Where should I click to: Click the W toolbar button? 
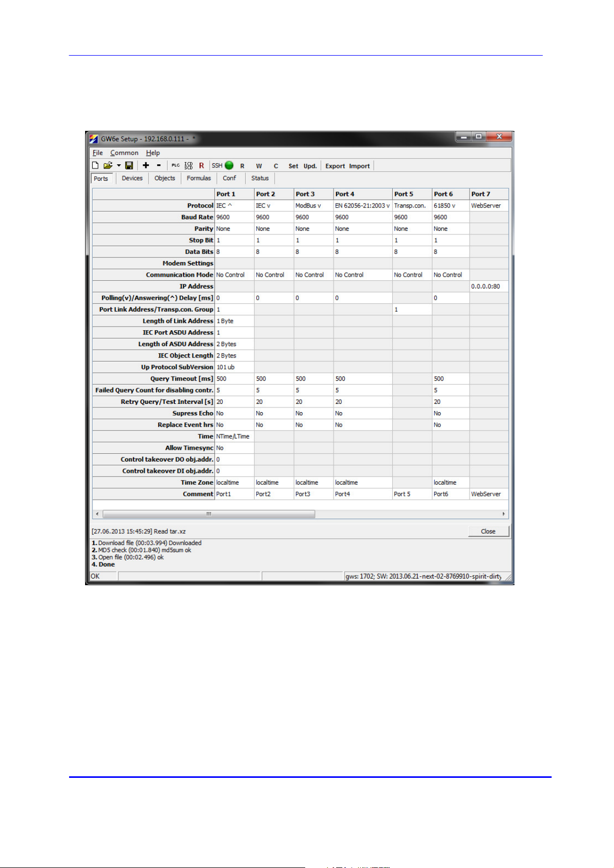pos(259,166)
